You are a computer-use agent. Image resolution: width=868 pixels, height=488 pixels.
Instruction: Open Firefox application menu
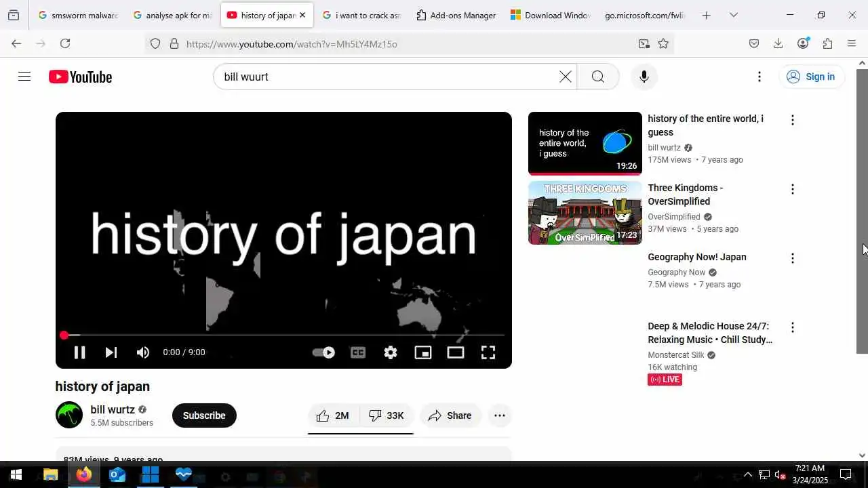[852, 43]
